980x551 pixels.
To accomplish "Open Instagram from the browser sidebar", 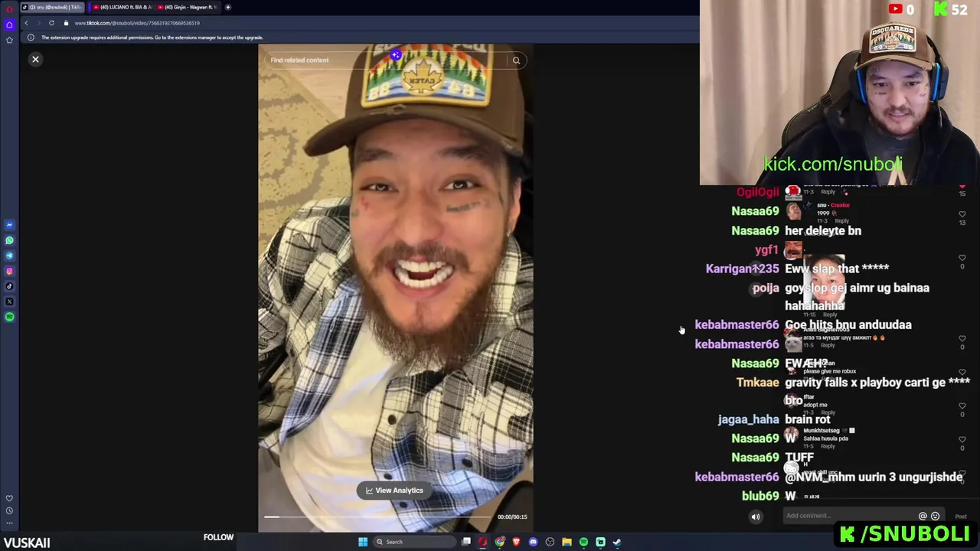I will click(x=9, y=271).
